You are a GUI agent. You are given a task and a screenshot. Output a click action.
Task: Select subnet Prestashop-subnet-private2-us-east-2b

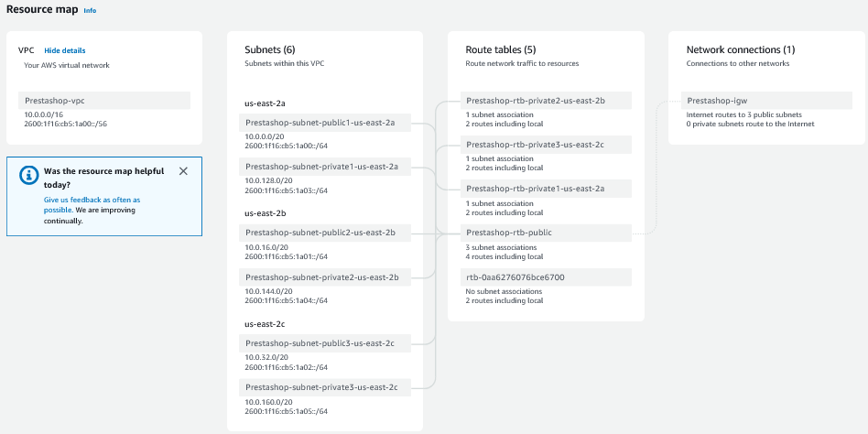[x=322, y=277]
